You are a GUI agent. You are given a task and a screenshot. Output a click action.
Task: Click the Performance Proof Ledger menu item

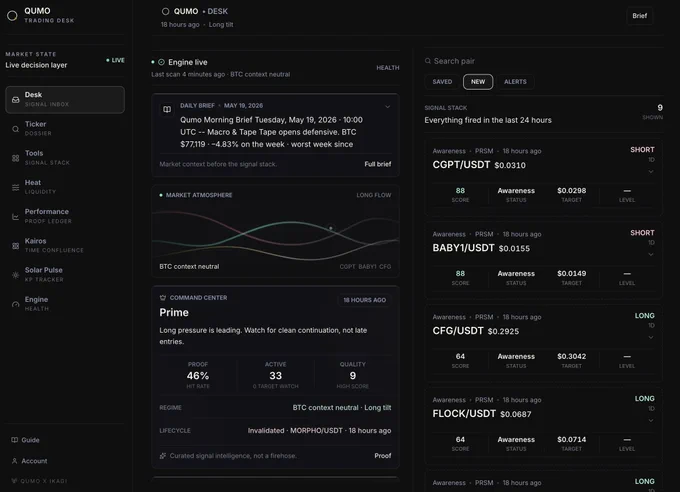65,216
